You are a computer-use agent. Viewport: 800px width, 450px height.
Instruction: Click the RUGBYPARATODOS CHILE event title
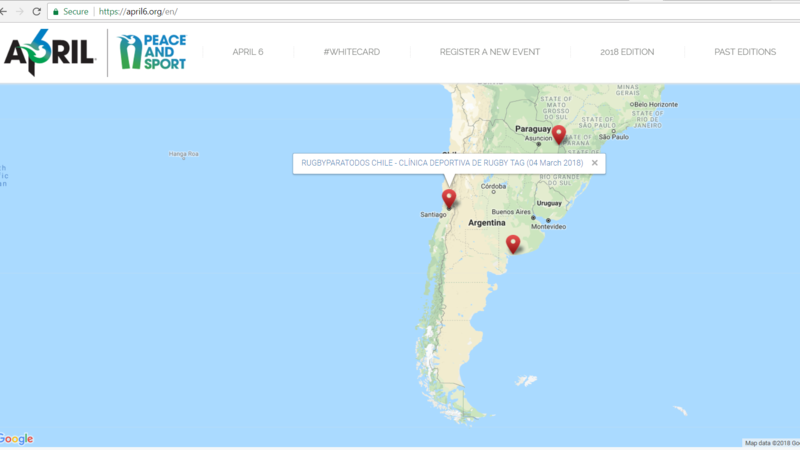coord(442,162)
